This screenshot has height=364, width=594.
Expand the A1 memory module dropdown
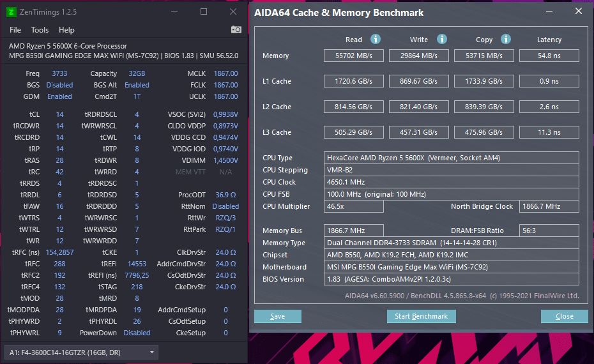[81, 353]
